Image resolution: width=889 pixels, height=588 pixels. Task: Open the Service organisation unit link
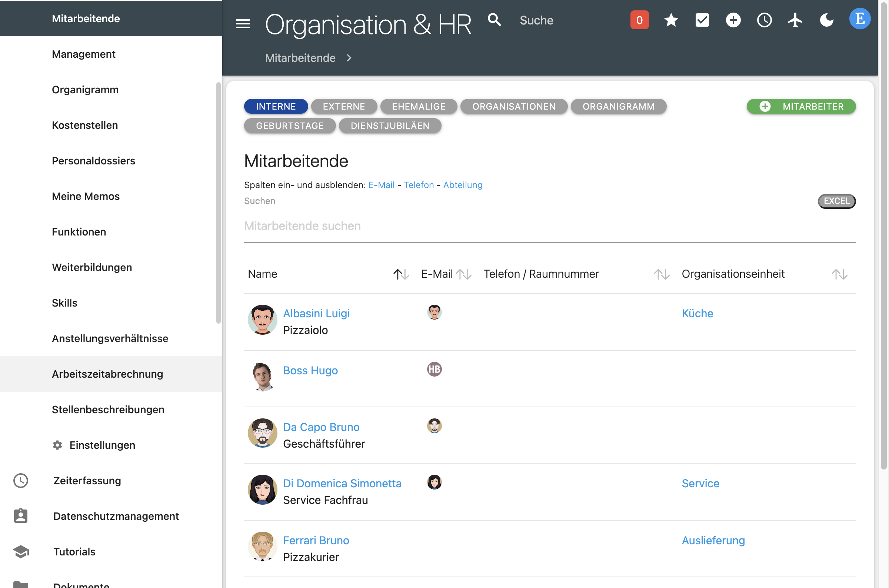click(x=700, y=483)
